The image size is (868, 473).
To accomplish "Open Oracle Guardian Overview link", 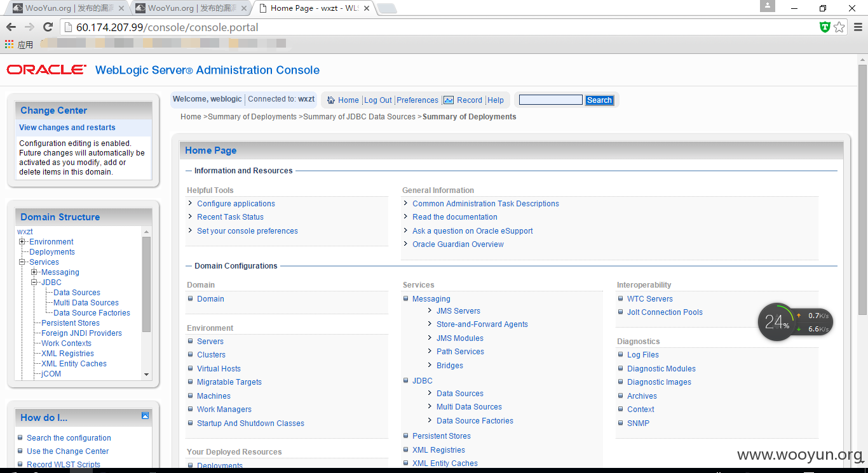I will pyautogui.click(x=458, y=244).
